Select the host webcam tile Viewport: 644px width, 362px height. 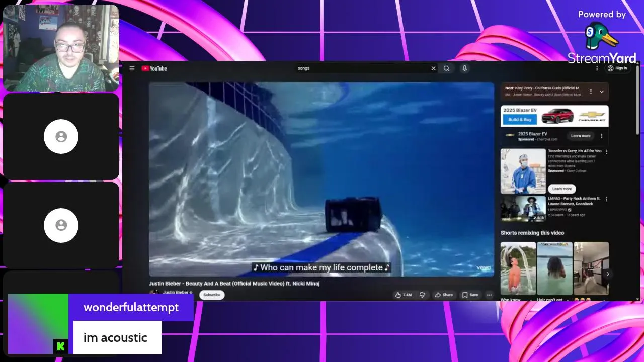(x=61, y=48)
